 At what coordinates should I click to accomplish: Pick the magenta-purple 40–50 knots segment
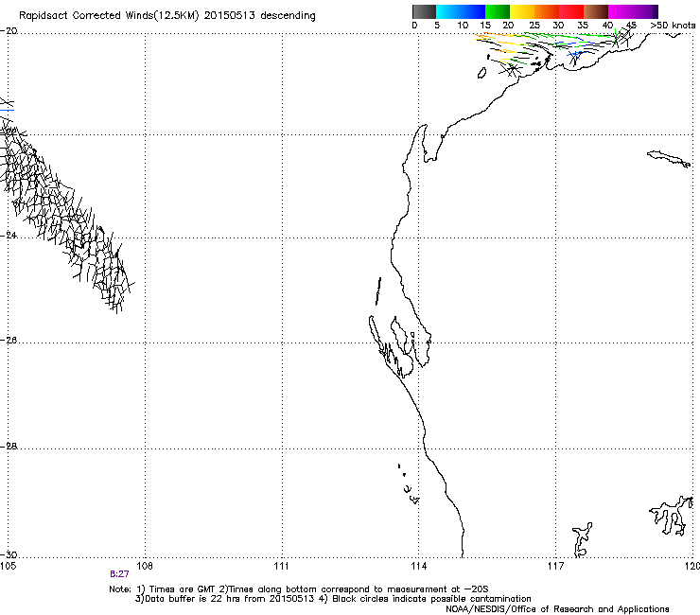tap(633, 11)
